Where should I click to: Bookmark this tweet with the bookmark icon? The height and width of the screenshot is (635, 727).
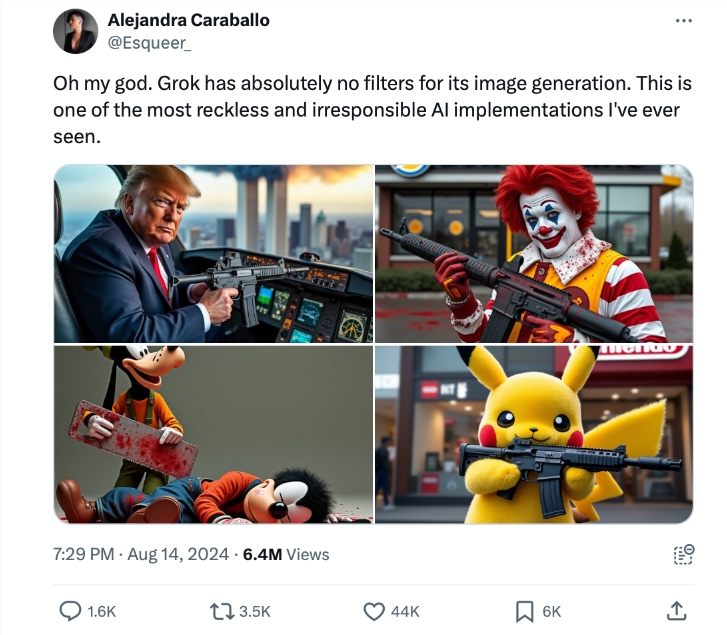(x=523, y=610)
